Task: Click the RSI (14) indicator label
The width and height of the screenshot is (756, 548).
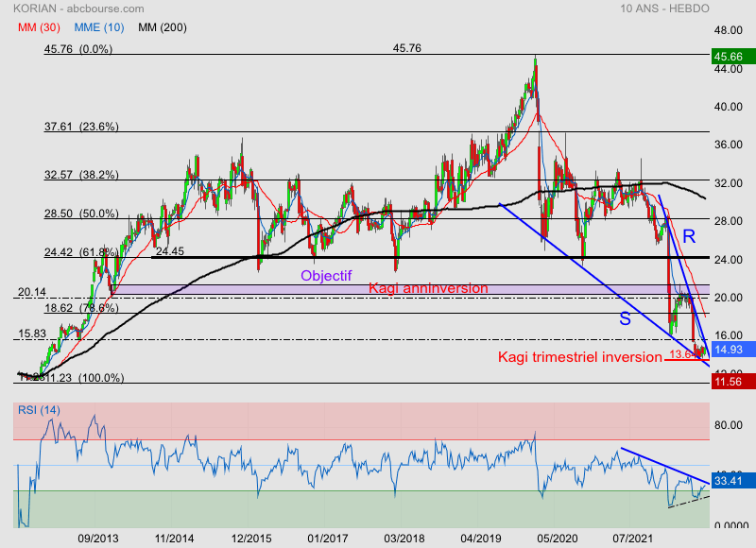Action: click(x=39, y=410)
